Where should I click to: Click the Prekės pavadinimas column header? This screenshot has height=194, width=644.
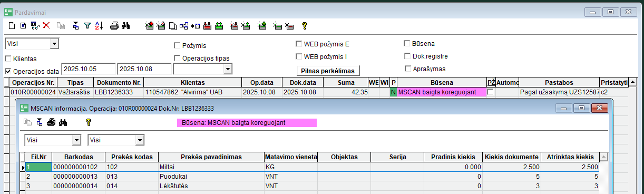[211, 157]
